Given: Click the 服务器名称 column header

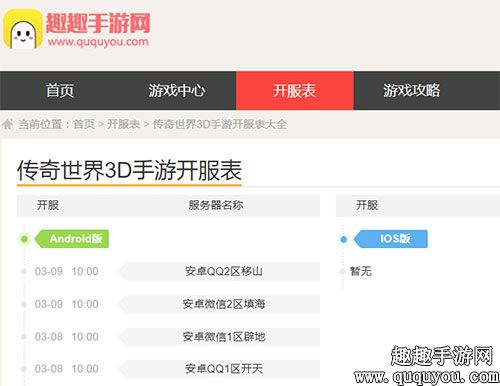Looking at the screenshot, I should point(216,205).
